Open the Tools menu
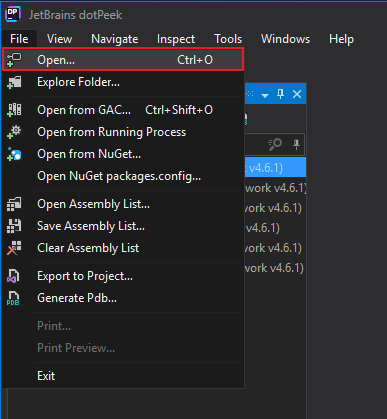The width and height of the screenshot is (387, 419). [228, 39]
